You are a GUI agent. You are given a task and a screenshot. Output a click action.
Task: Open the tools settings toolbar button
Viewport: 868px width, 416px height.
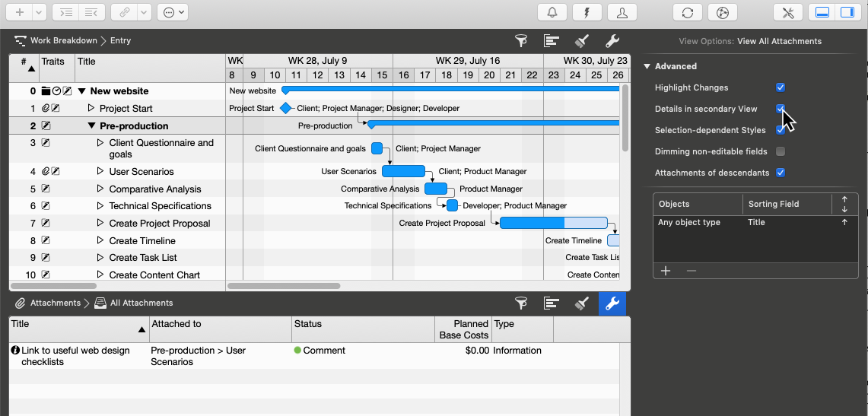[x=788, y=12]
